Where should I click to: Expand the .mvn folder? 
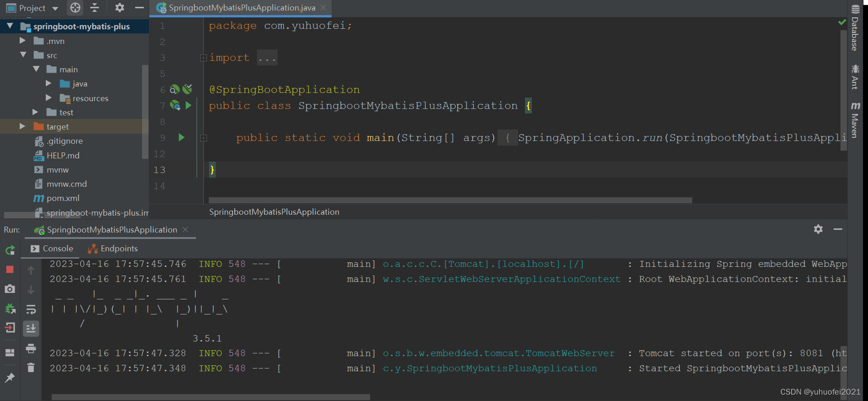22,41
